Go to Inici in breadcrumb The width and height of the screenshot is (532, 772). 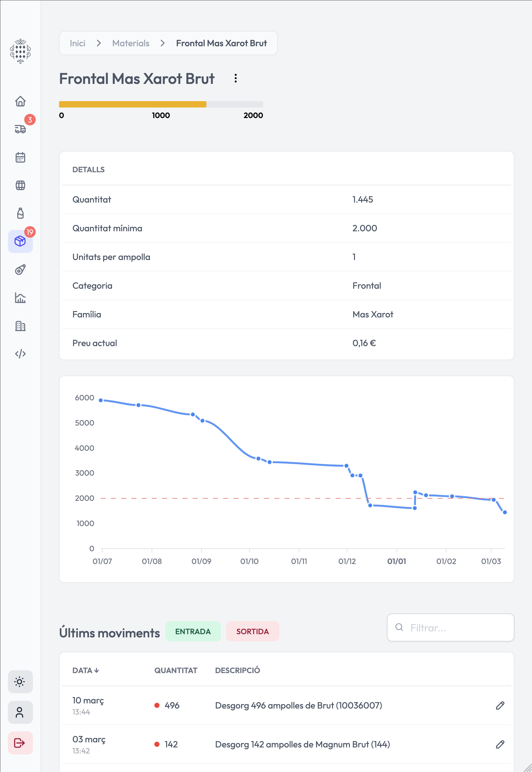click(x=77, y=43)
